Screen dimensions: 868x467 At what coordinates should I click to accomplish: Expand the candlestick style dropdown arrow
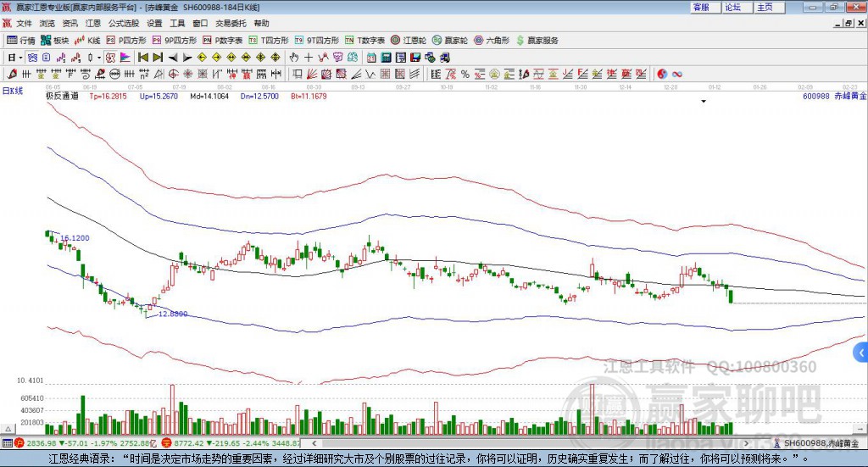coord(99,58)
